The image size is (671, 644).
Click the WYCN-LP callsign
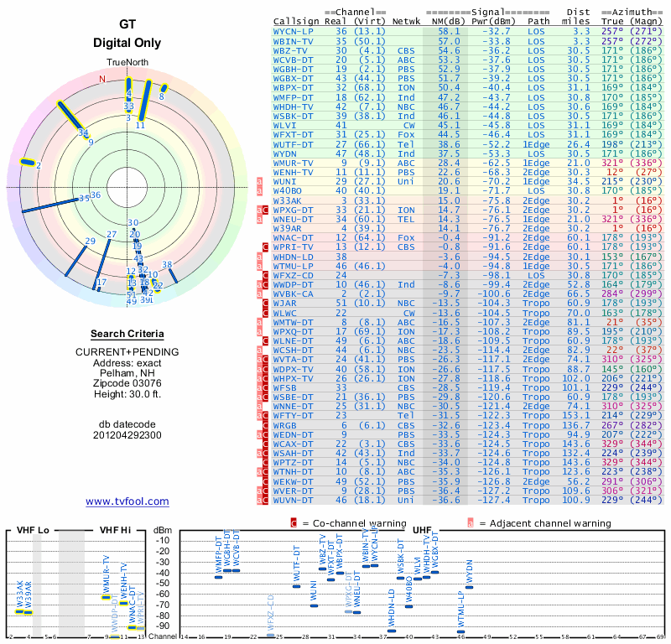coord(293,31)
